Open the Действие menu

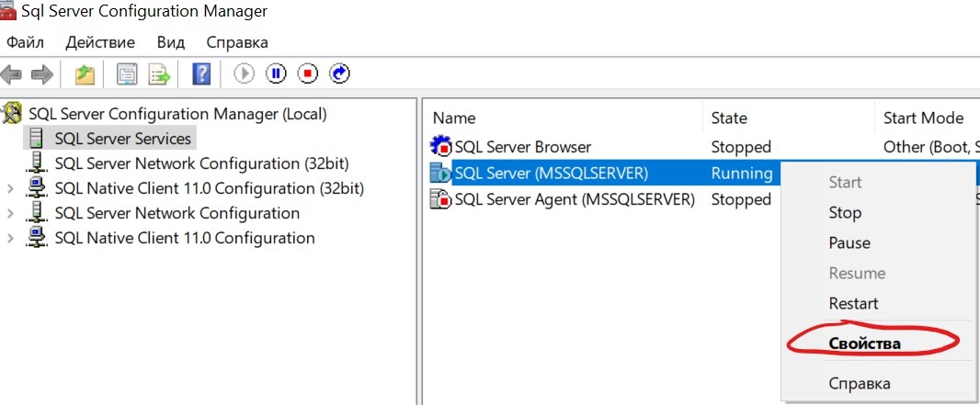(x=100, y=42)
